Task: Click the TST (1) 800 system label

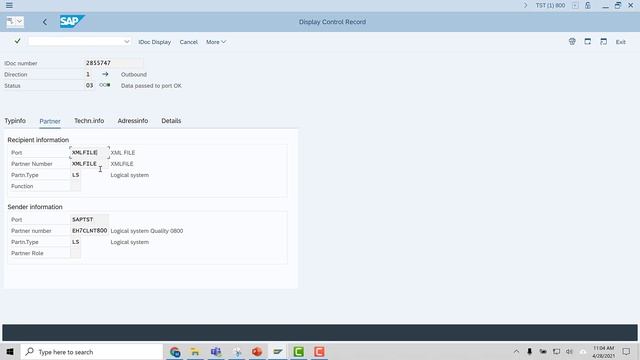Action: coord(550,5)
